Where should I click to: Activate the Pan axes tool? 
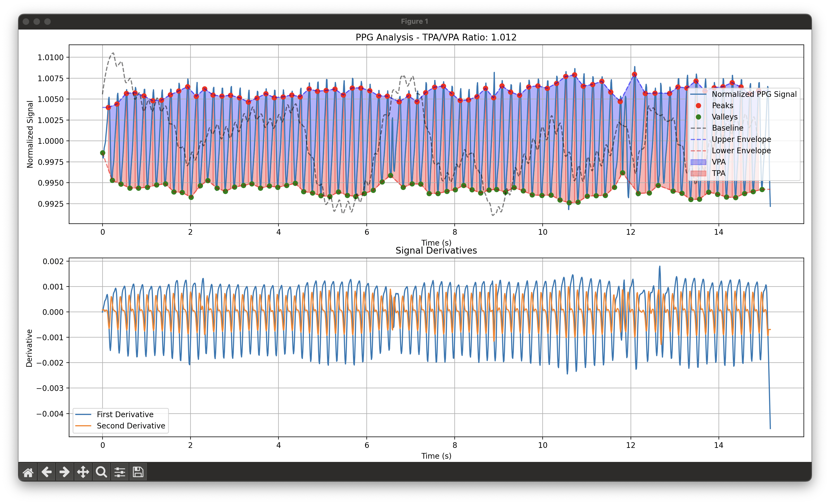83,472
